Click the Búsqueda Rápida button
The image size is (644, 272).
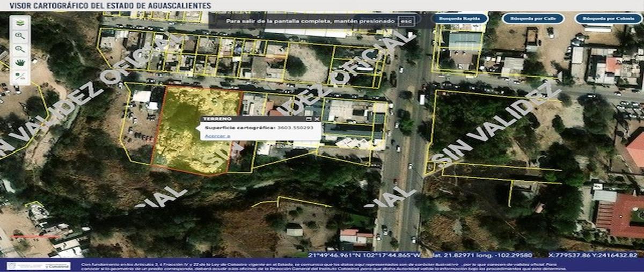point(459,18)
